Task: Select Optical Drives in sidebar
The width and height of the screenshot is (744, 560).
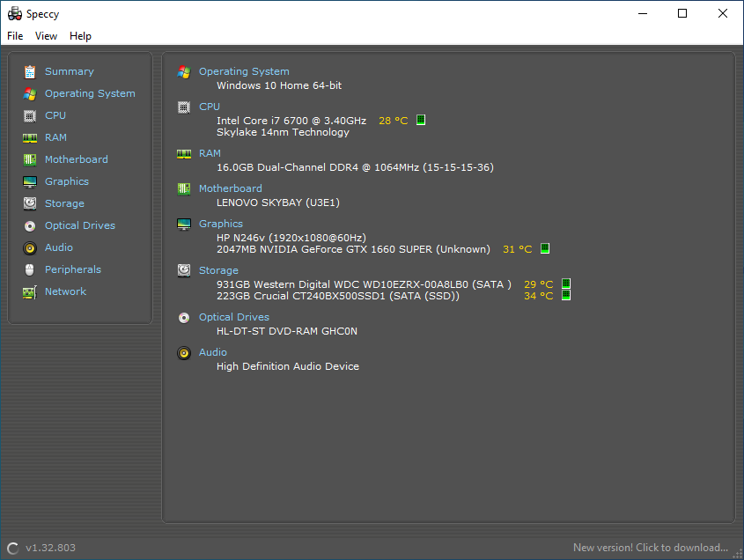Action: click(80, 225)
